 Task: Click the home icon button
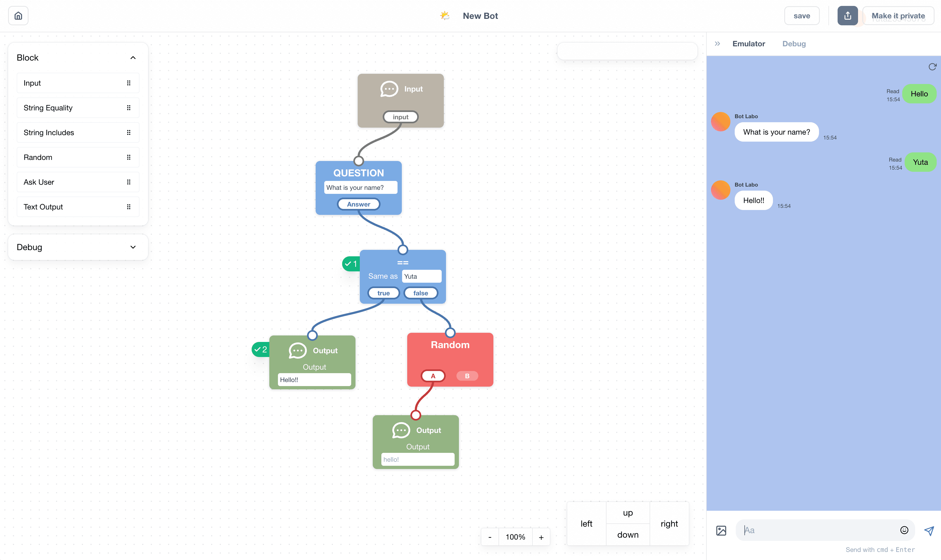pyautogui.click(x=18, y=16)
